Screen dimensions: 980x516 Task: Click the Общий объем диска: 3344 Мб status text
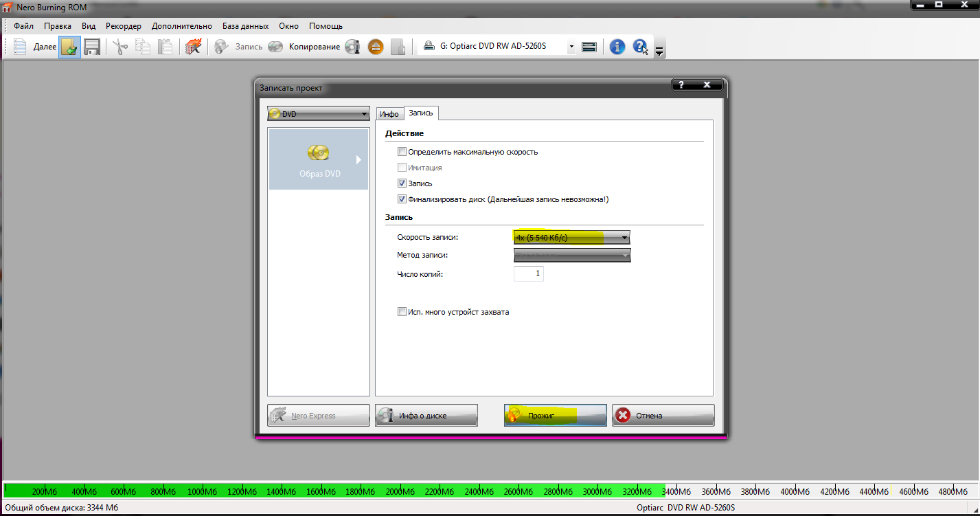62,508
